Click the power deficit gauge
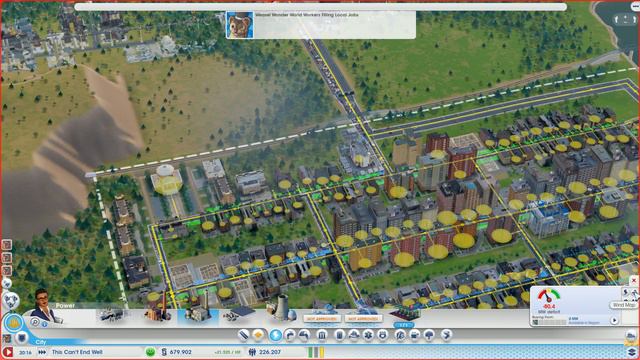 (549, 296)
